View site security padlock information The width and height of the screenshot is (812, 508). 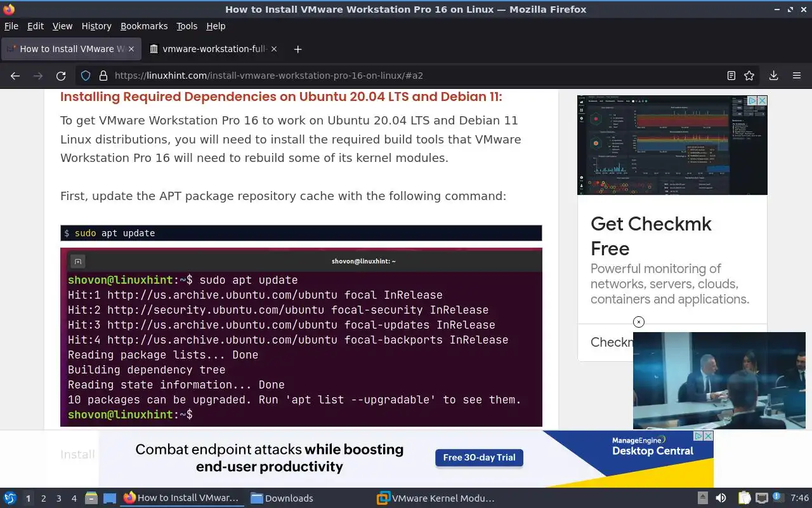click(103, 76)
